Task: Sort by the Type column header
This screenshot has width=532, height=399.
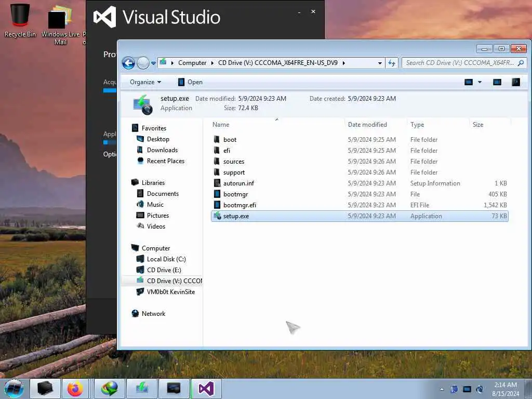Action: 417,125
